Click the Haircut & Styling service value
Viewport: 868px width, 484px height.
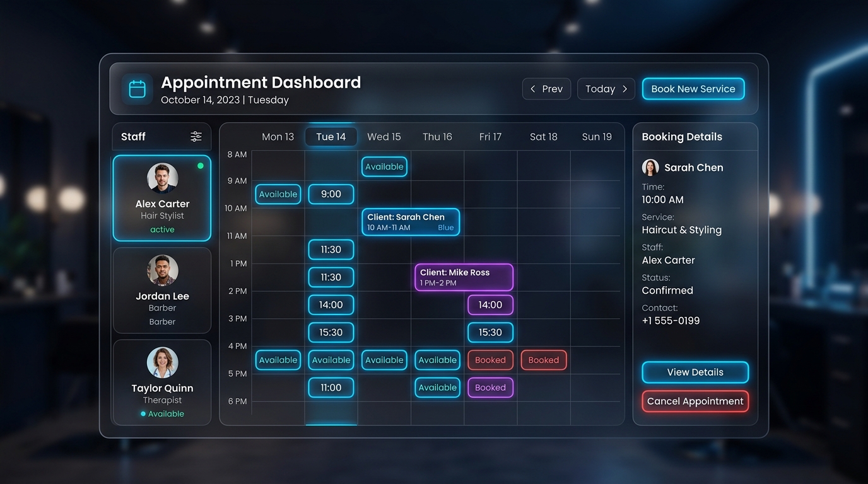click(x=681, y=230)
